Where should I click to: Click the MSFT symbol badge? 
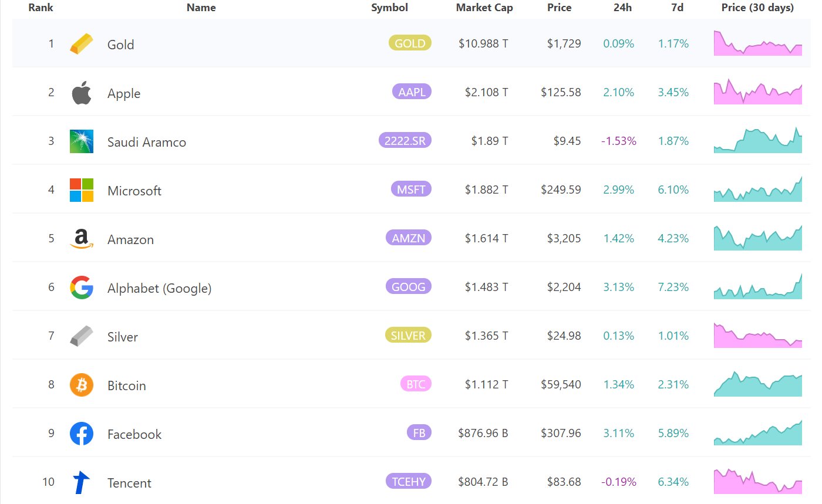point(411,189)
